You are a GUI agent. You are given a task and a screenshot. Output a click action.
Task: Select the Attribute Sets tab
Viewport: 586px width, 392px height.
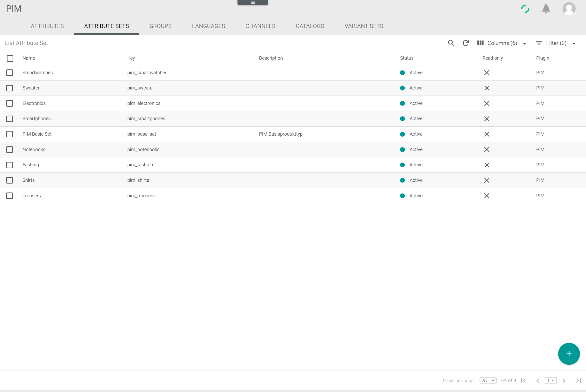click(x=106, y=26)
